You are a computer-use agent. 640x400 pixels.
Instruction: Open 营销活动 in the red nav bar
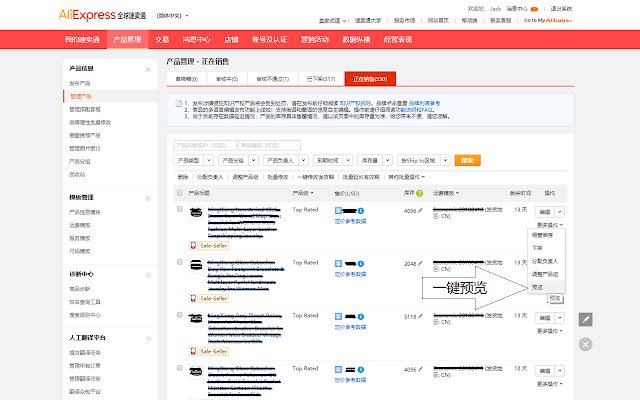click(x=315, y=40)
